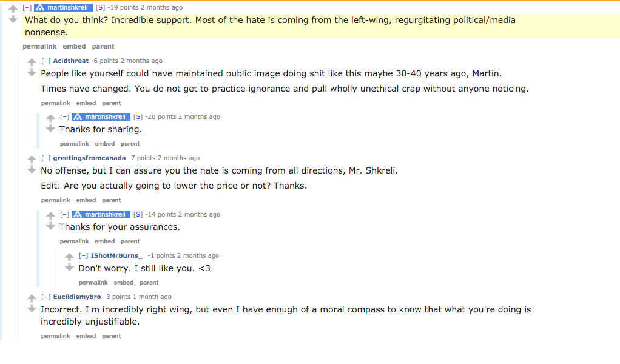
Task: Collapse IShotMrBurns_ comment
Action: point(84,255)
